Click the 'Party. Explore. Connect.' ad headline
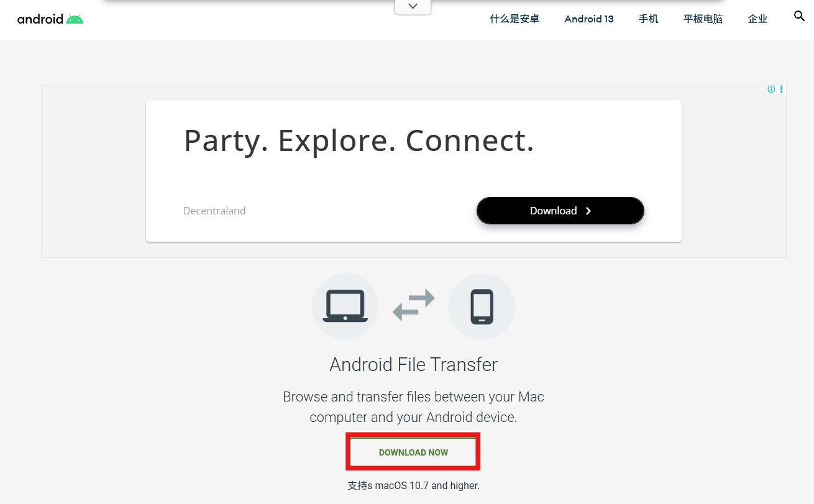814x504 pixels. pos(359,140)
